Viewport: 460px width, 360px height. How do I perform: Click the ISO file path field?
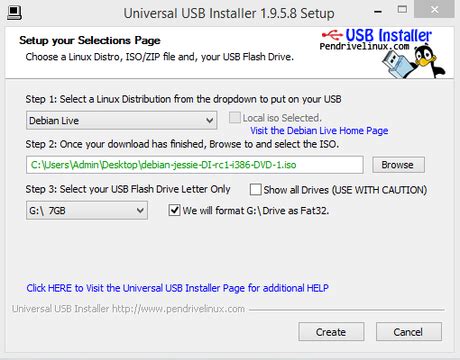195,165
